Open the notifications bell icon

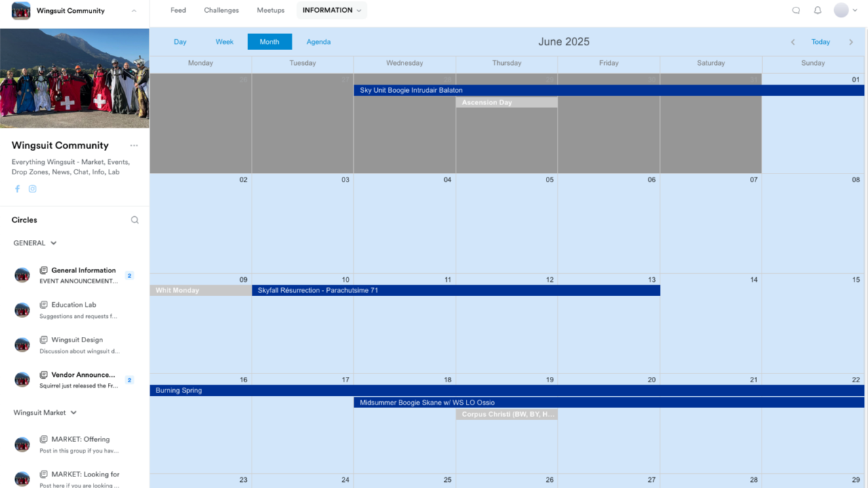pos(818,10)
